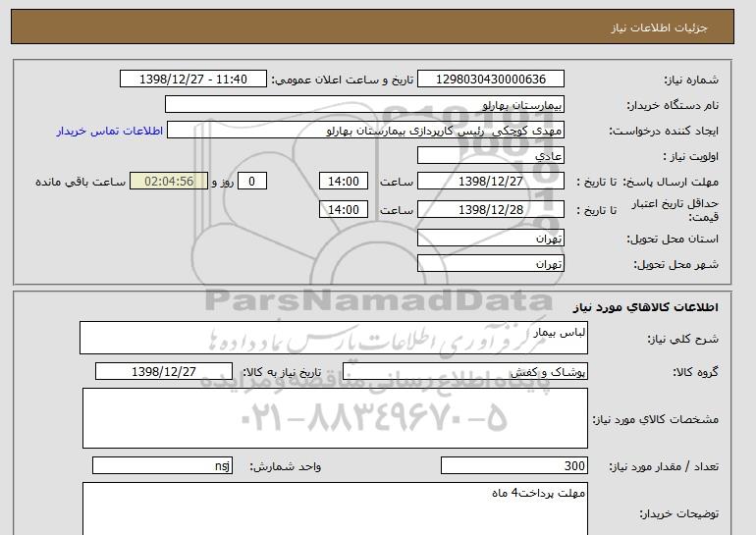756x535 pixels.
Task: Select the price validity date 1398/12/28
Action: [490, 210]
